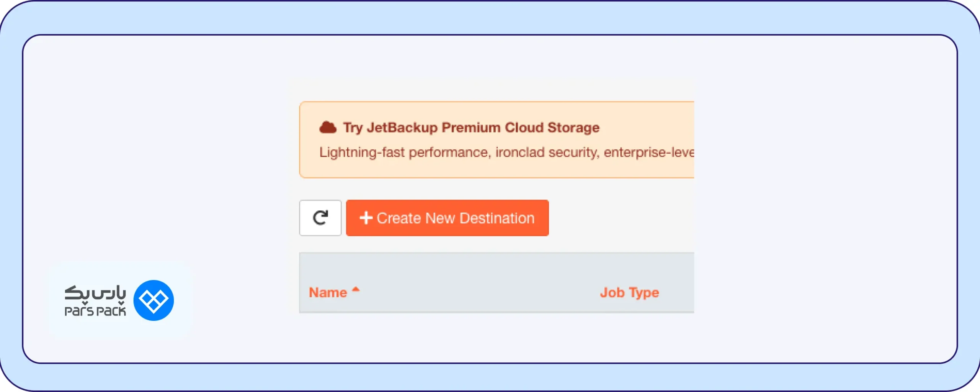Click the Name column sort arrow
This screenshot has height=392, width=980.
[x=356, y=289]
